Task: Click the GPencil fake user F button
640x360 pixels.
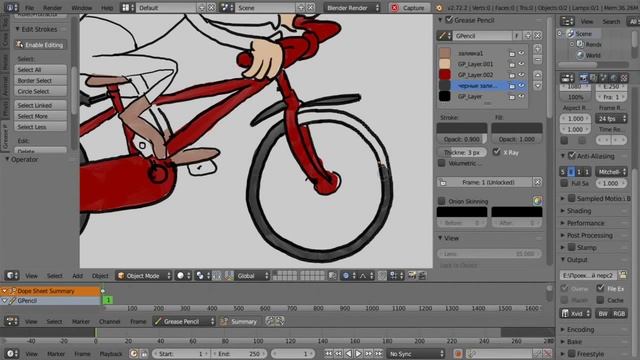Action: (x=517, y=36)
